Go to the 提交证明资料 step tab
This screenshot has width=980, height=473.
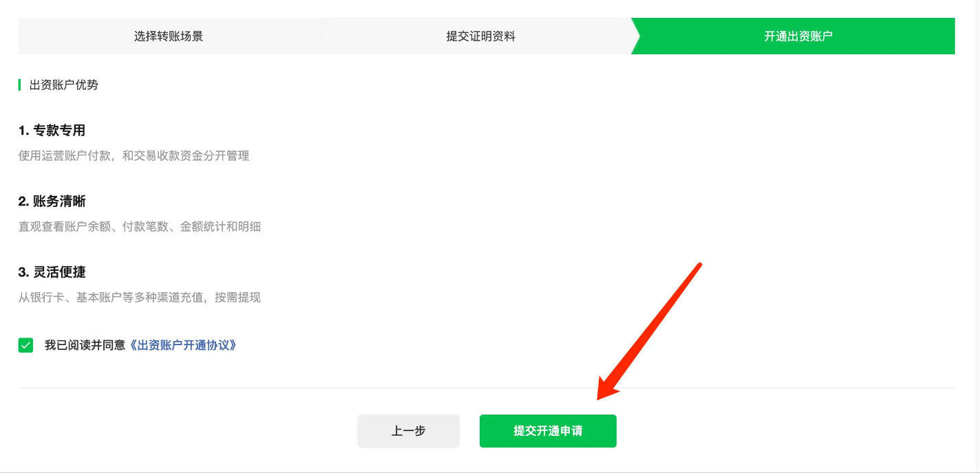480,36
